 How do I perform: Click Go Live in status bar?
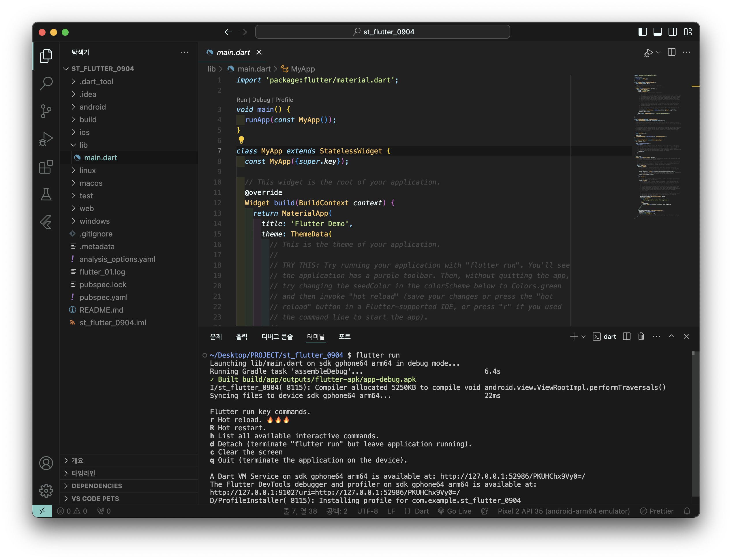455,511
